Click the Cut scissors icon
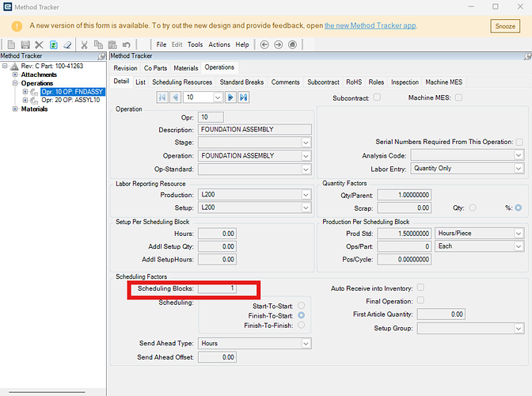The image size is (532, 396). point(85,44)
